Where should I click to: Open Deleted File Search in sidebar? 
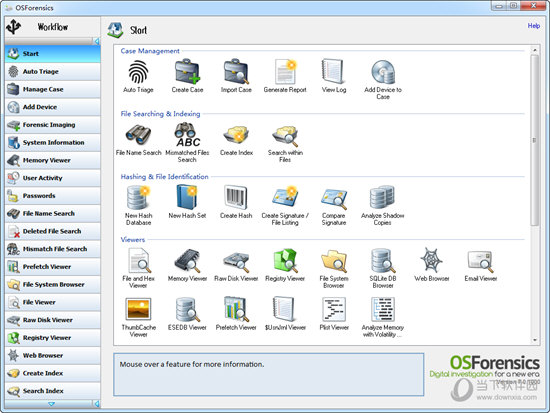53,231
